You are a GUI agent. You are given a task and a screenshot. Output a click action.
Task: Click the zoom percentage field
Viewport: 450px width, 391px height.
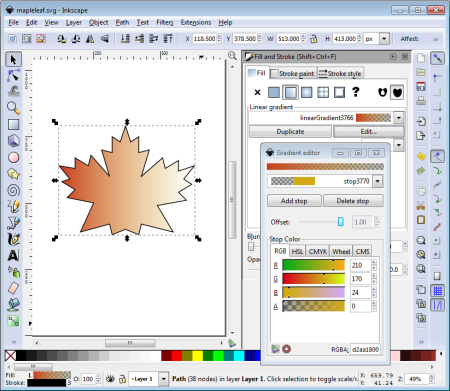tap(417, 379)
